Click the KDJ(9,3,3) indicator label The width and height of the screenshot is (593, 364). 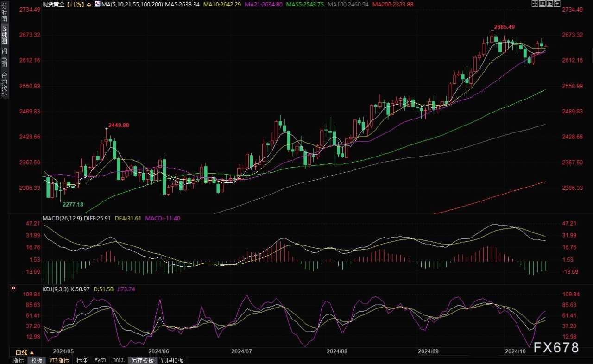tap(56, 289)
